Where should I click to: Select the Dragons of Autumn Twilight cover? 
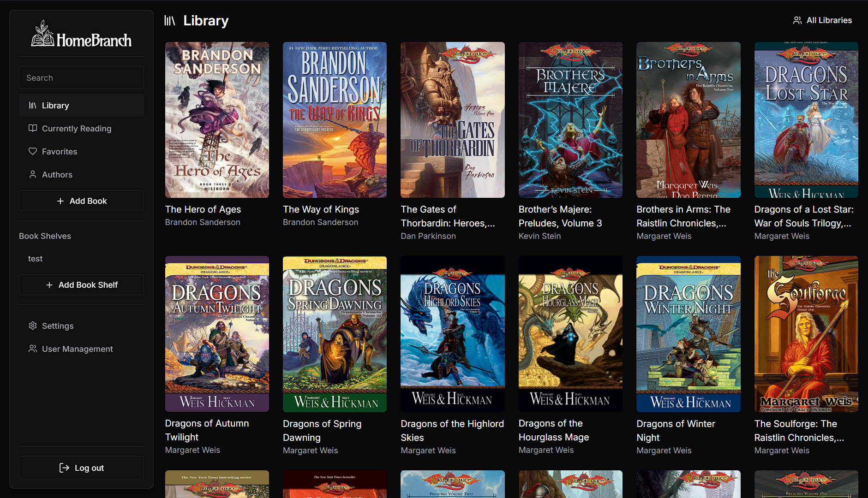click(x=217, y=334)
